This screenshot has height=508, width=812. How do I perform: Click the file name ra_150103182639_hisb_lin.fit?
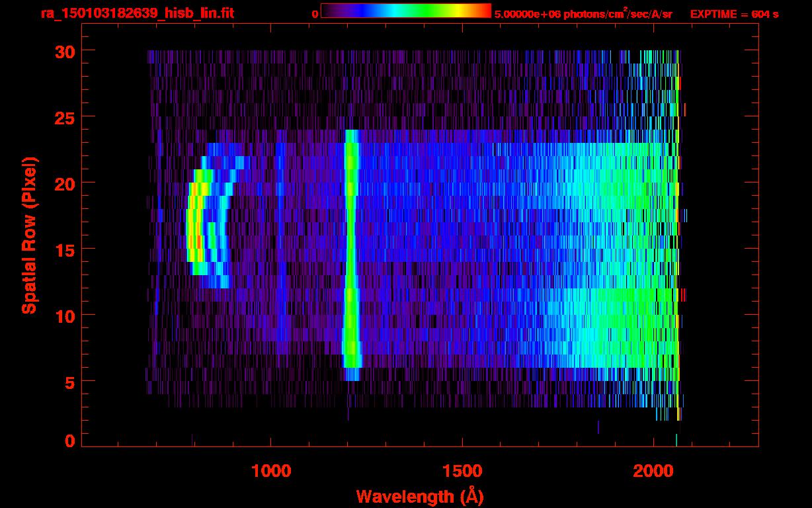[x=137, y=13]
